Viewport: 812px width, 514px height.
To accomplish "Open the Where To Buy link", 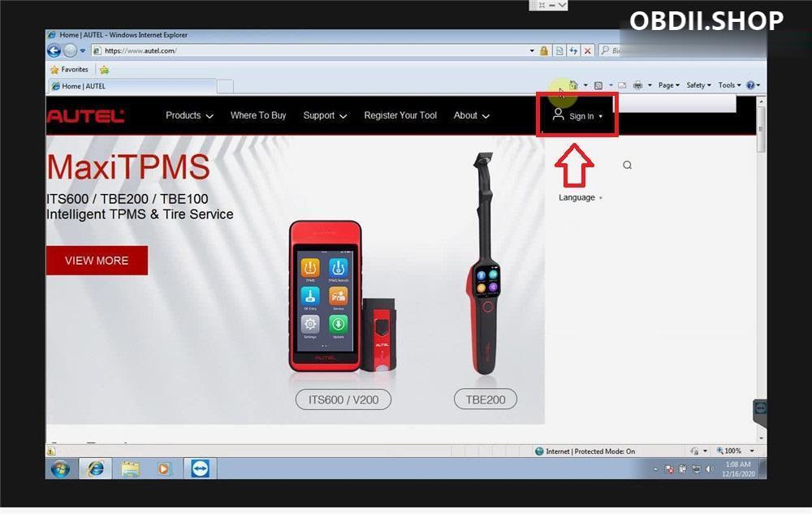I will [258, 115].
